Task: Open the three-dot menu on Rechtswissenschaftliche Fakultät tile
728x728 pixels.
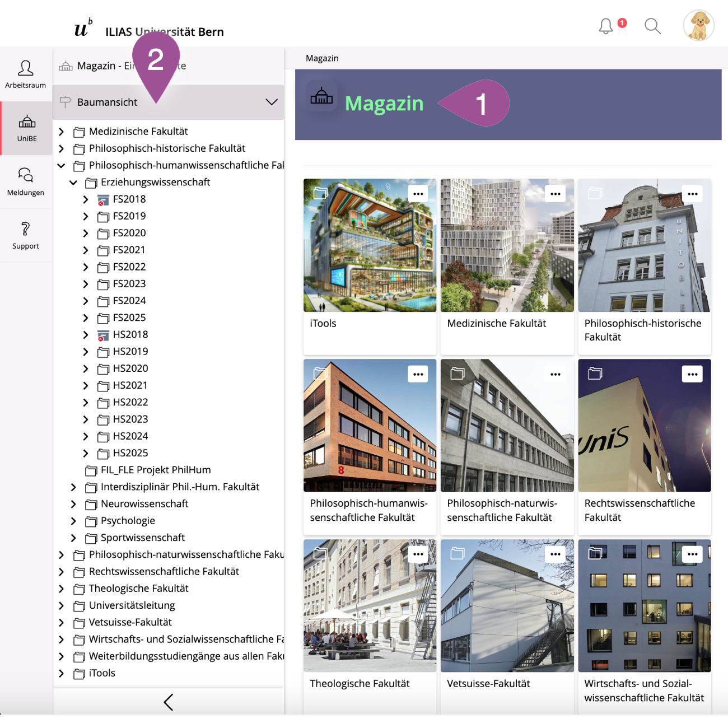Action: point(692,374)
